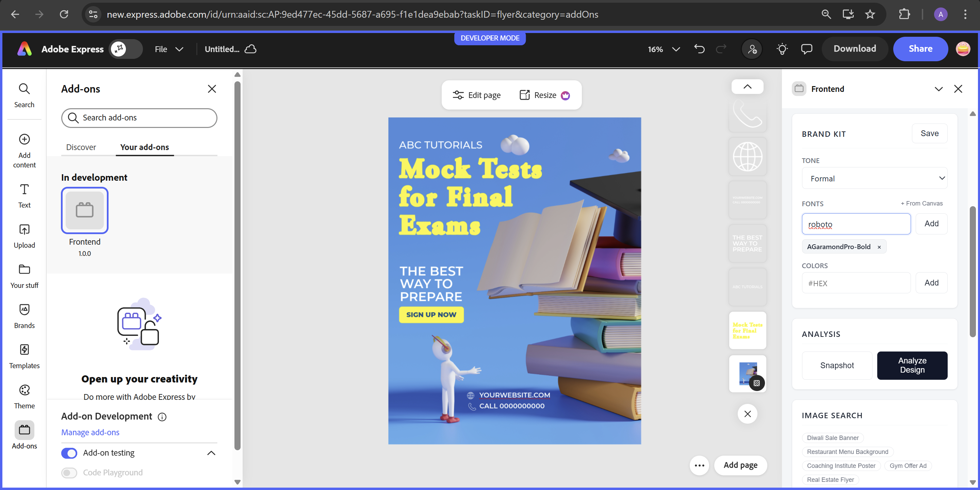This screenshot has height=490, width=980.
Task: Open the Brands panel in sidebar
Action: click(x=24, y=316)
